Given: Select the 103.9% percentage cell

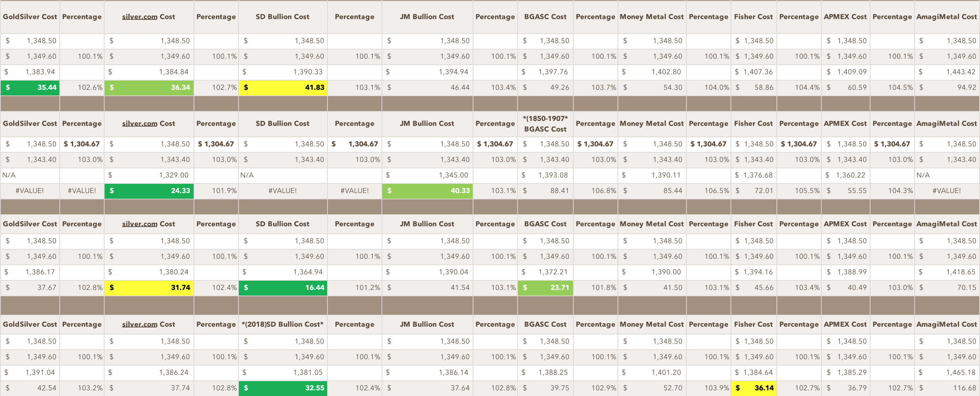Looking at the screenshot, I should pyautogui.click(x=708, y=388).
